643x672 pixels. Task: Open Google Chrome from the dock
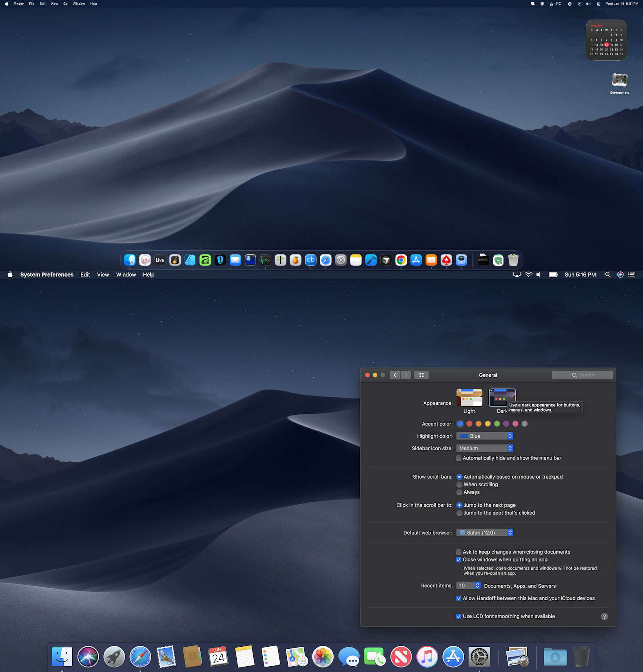coord(401,260)
